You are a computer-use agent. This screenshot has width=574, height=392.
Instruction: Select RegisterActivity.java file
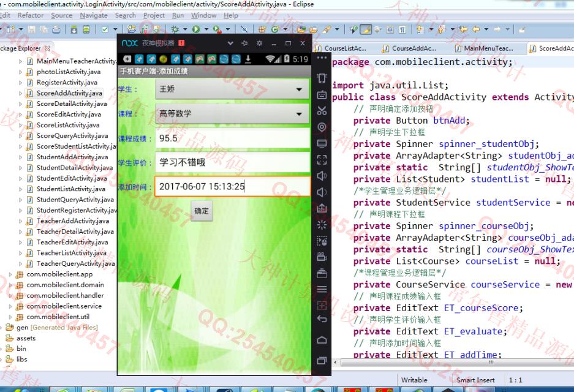(67, 83)
